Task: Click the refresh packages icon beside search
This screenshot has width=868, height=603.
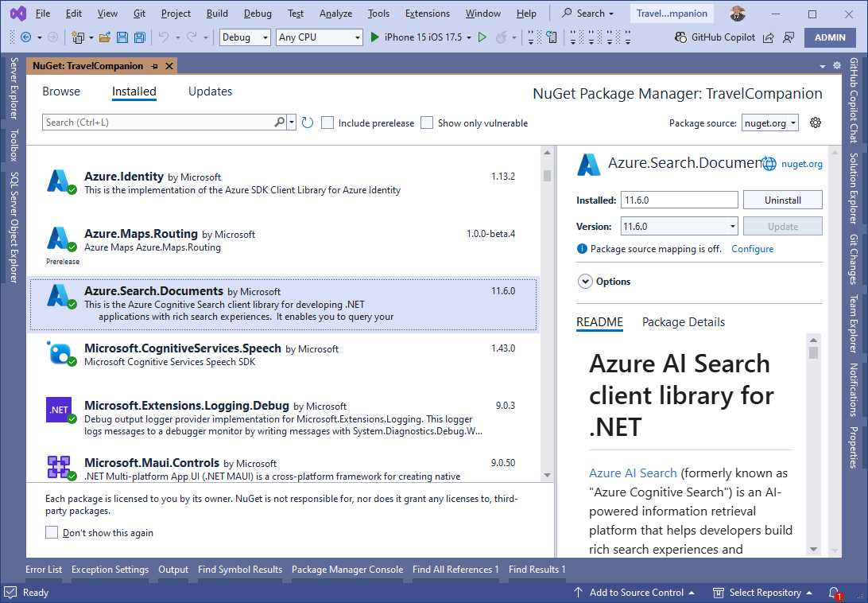Action: pyautogui.click(x=308, y=122)
